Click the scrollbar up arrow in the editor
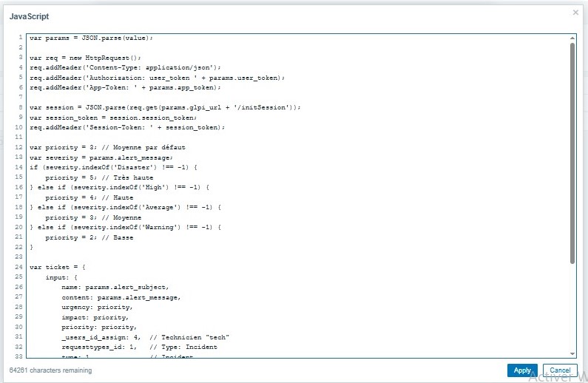Screen dimensions: 588x383 pos(572,38)
